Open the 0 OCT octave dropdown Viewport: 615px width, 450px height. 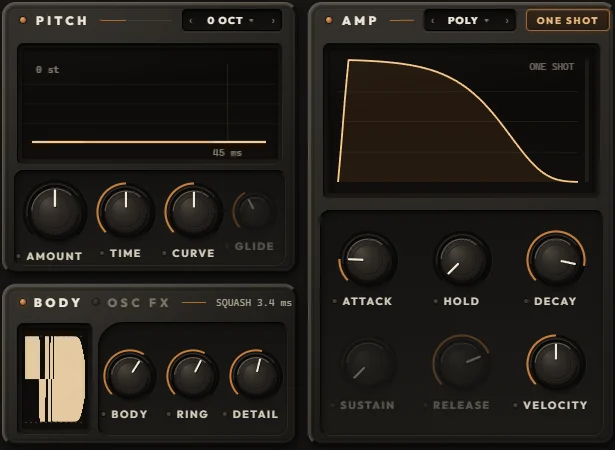(230, 20)
